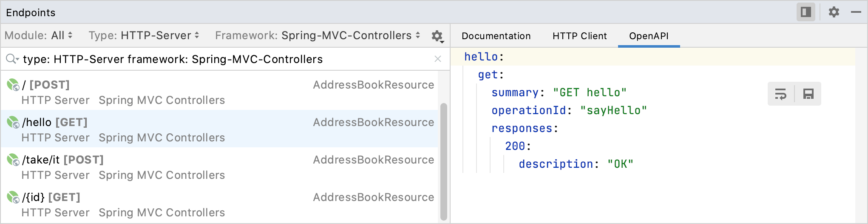
Task: Open filter options gear with dropdown arrow
Action: click(437, 36)
